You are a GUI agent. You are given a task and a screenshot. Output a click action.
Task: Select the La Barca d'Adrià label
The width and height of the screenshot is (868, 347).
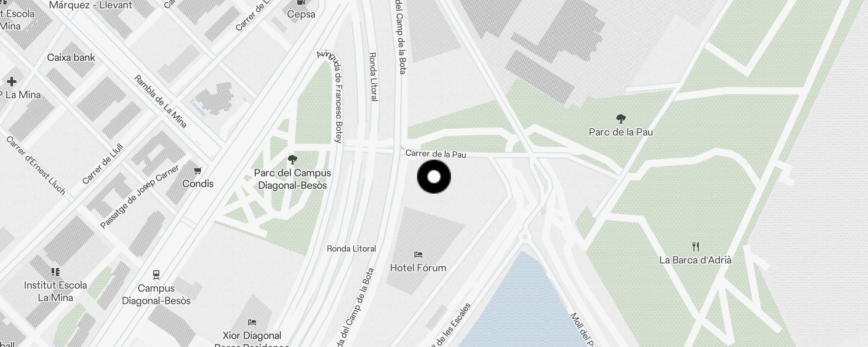coord(696,260)
